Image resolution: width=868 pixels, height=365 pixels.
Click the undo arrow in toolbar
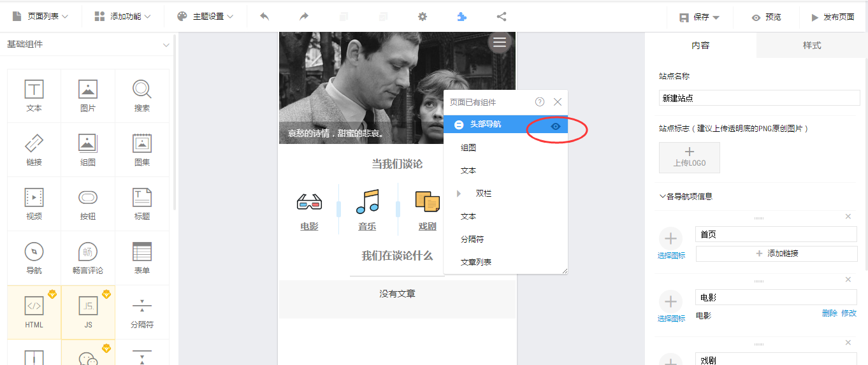[x=264, y=17]
